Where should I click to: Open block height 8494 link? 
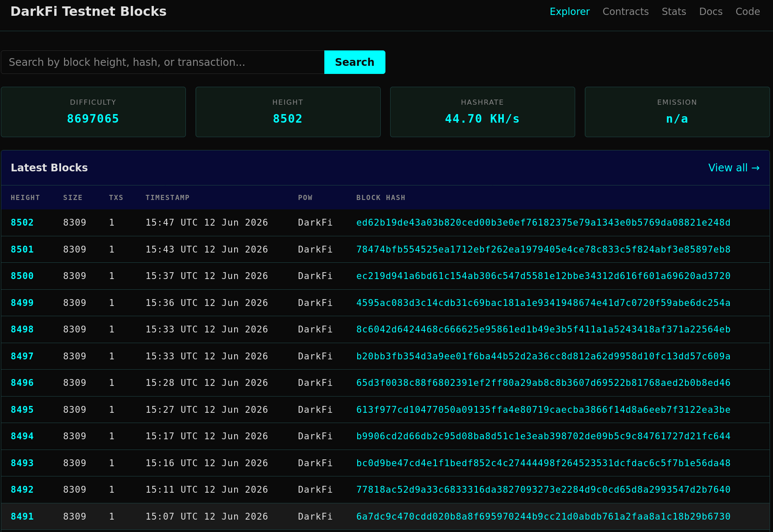(22, 436)
